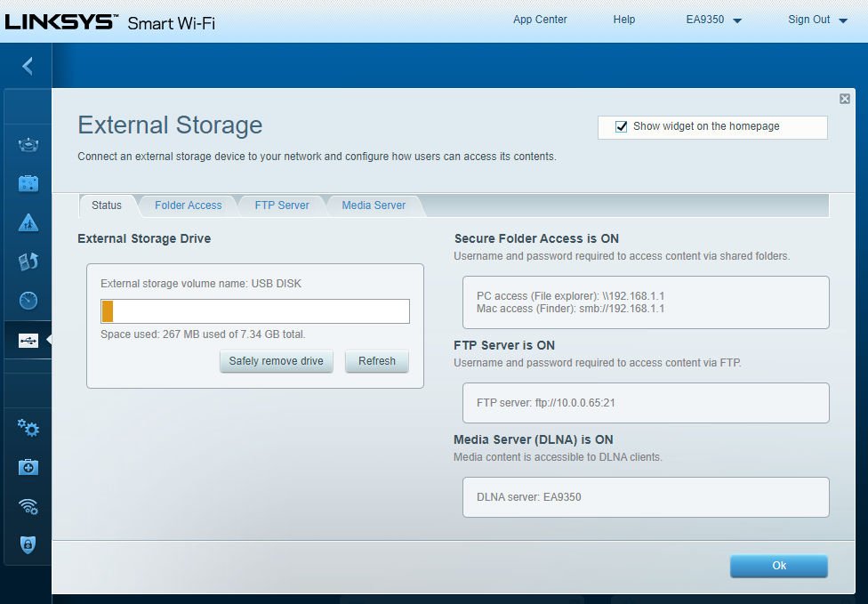Toggle Show widget on the homepage checkbox
Viewport: 868px width, 604px height.
[x=621, y=127]
